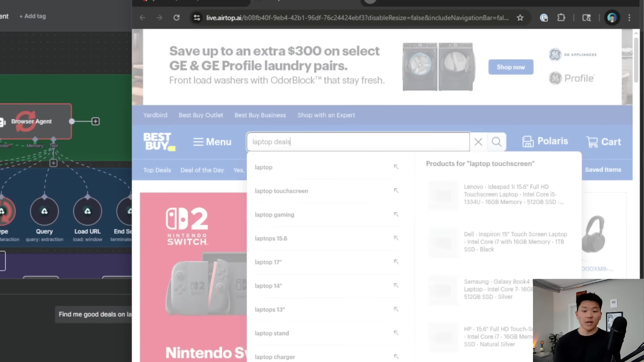
Task: Click the plus connector after Browser Agent
Action: (96, 121)
